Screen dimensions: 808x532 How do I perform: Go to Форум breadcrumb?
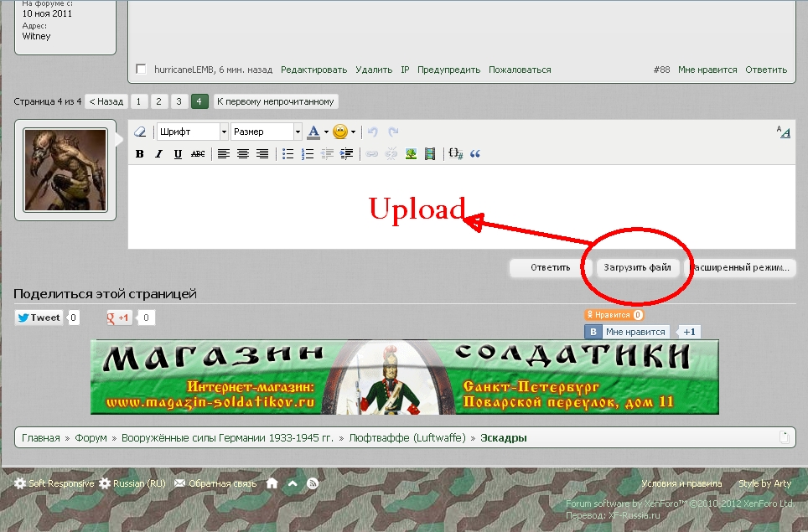pyautogui.click(x=91, y=438)
